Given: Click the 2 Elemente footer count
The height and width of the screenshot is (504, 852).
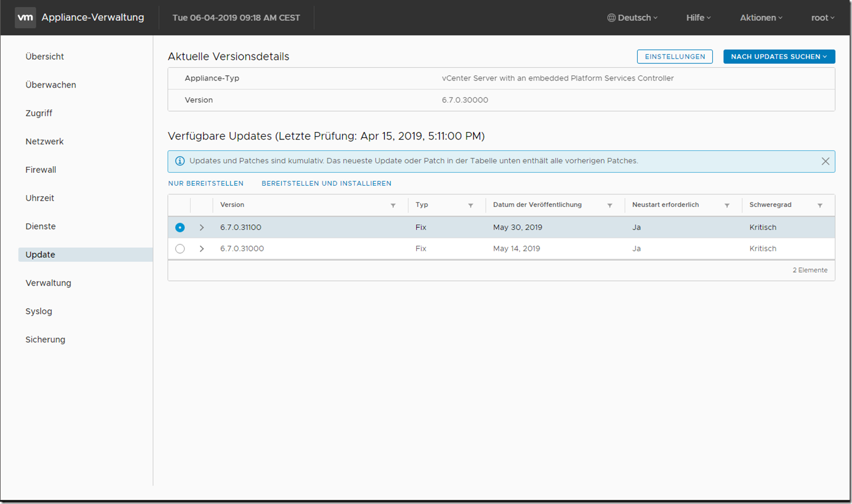Looking at the screenshot, I should 810,270.
